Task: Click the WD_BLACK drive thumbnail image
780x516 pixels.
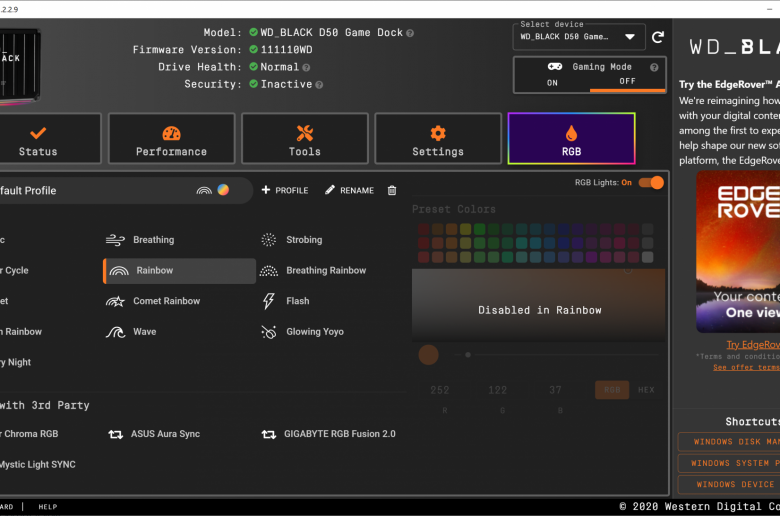Action: click(20, 66)
